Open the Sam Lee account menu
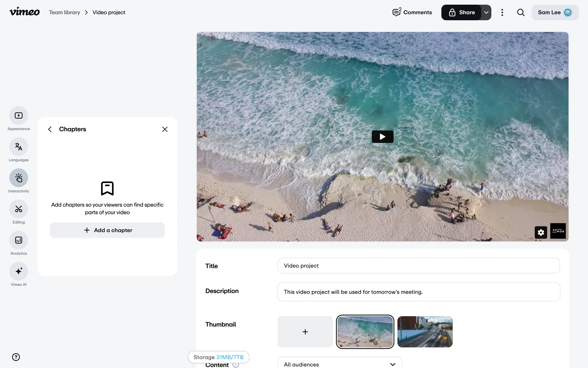This screenshot has height=368, width=588. pyautogui.click(x=555, y=13)
